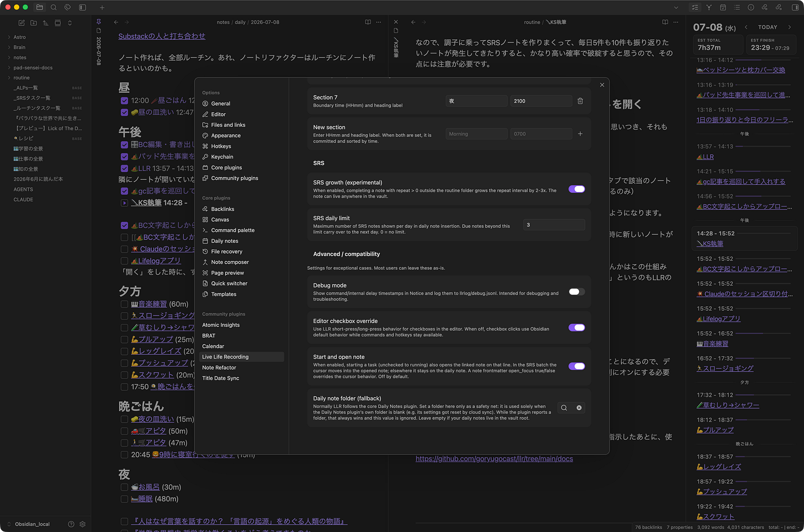
Task: Add new section with plus icon
Action: click(x=580, y=134)
